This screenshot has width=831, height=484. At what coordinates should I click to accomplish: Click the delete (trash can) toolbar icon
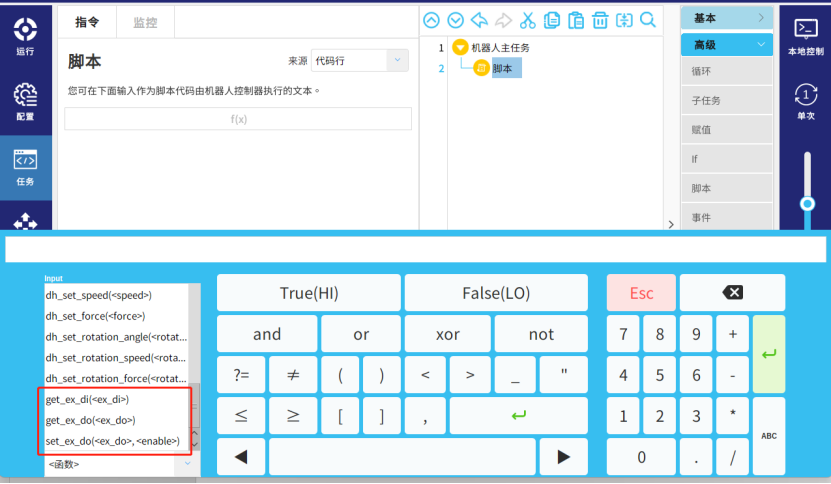(x=600, y=20)
